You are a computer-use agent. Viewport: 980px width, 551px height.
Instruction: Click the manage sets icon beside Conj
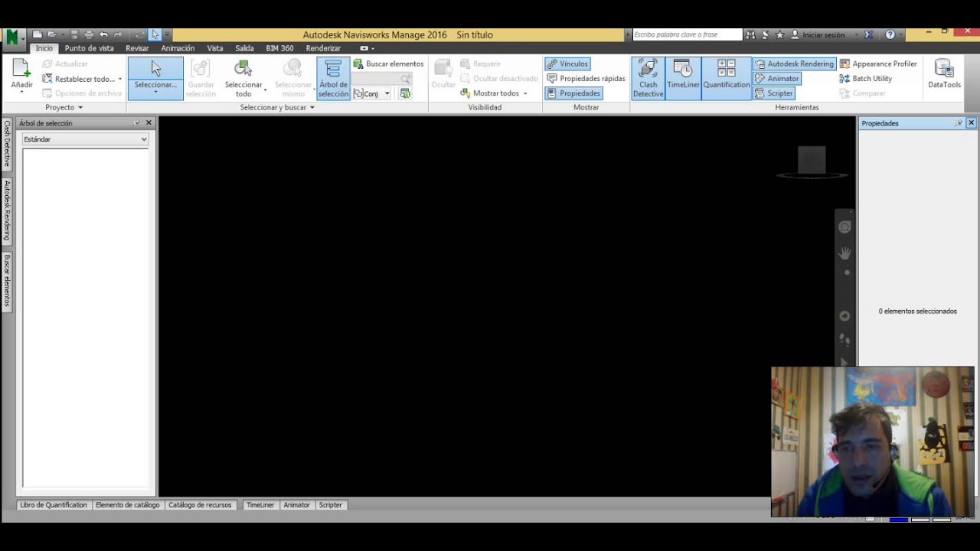(x=405, y=93)
